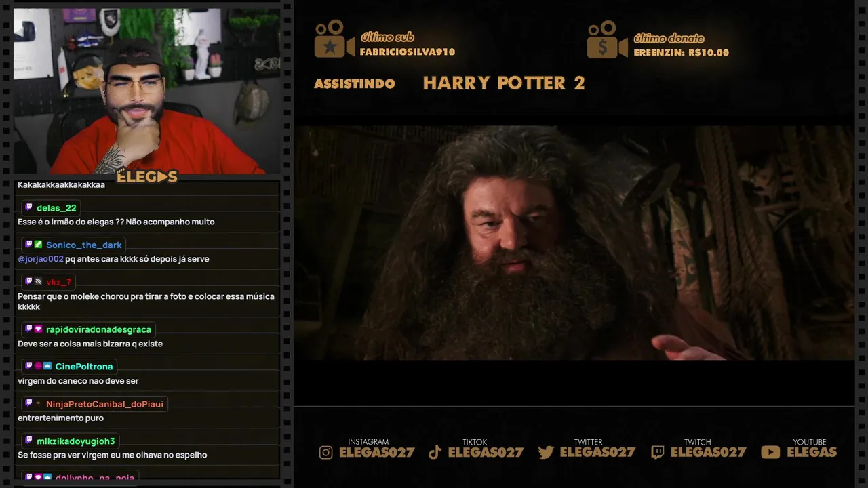Click chat username vkz_7
The image size is (868, 488).
tap(58, 282)
